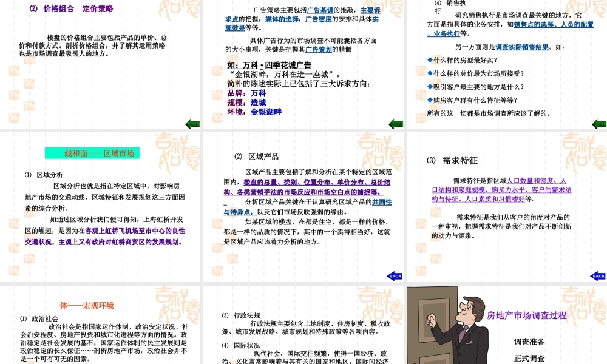
Task: Click the title 体——宏观环境
Action: 87,306
